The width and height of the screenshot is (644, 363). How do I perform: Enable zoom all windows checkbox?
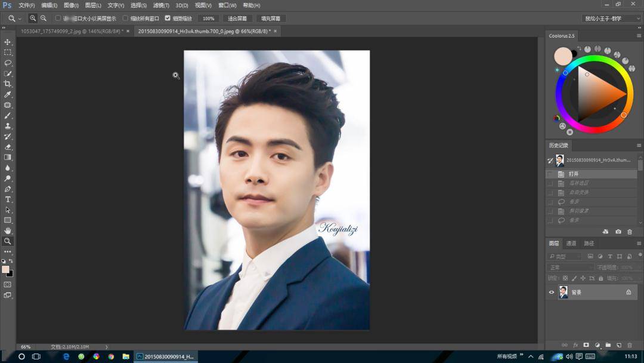tap(125, 18)
